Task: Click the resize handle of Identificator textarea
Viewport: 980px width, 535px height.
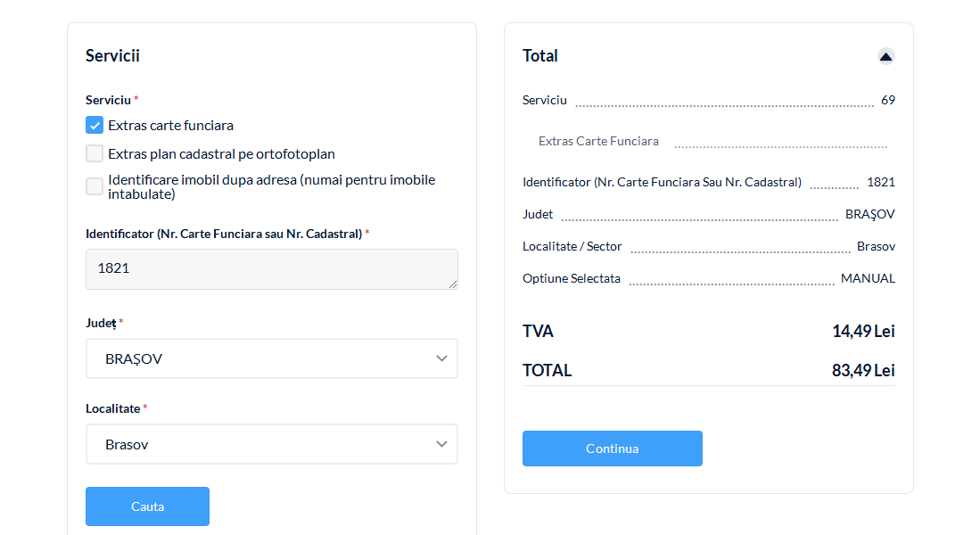Action: coord(453,284)
